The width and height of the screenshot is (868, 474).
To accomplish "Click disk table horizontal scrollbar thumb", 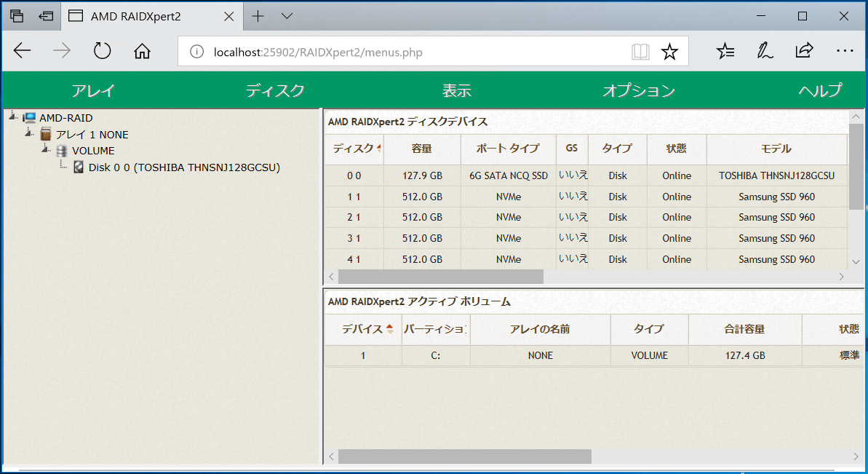I will pyautogui.click(x=441, y=276).
